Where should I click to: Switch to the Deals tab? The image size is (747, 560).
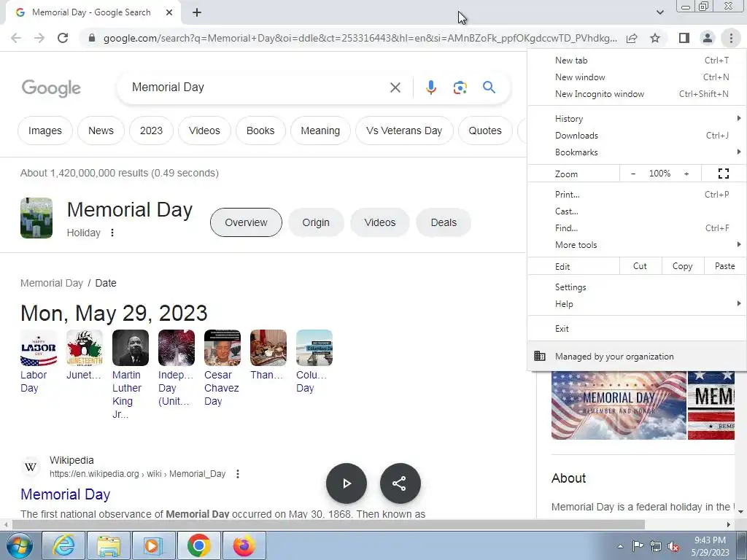click(444, 222)
